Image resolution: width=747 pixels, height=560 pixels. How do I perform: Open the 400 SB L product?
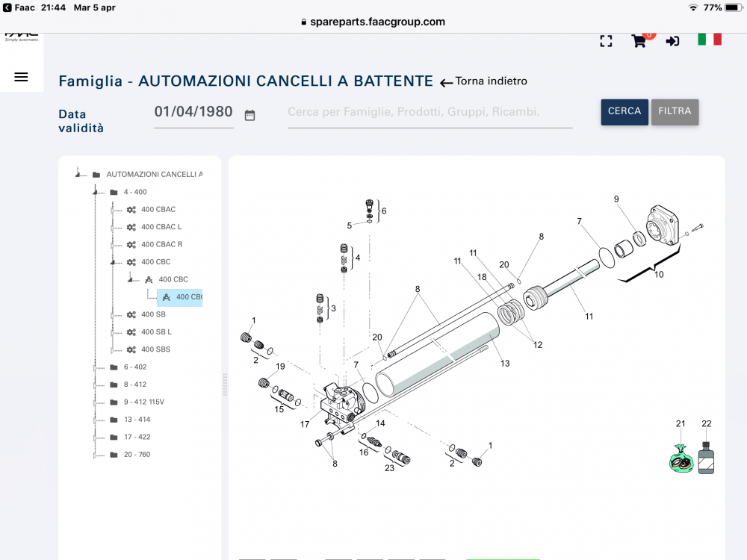coord(156,332)
